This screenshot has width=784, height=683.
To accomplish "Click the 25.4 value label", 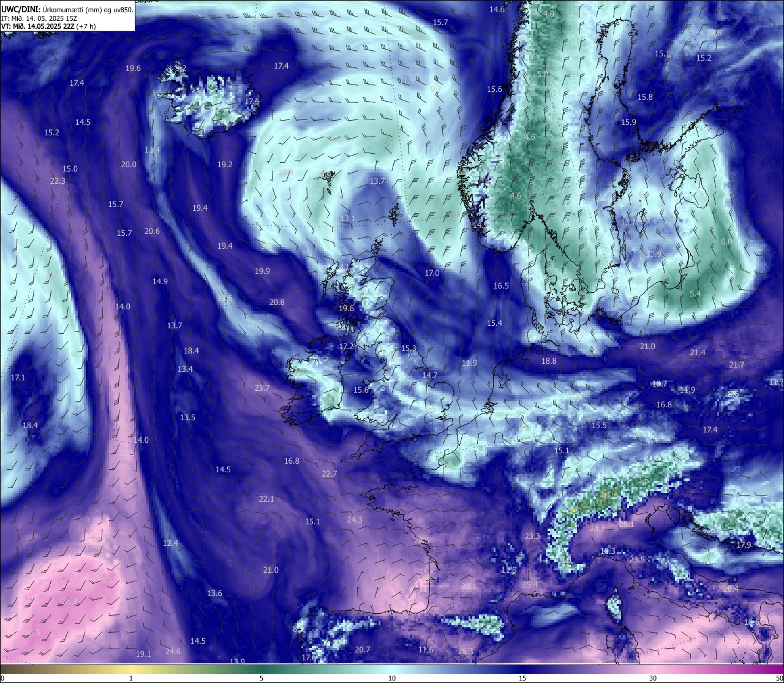I will tap(530, 584).
